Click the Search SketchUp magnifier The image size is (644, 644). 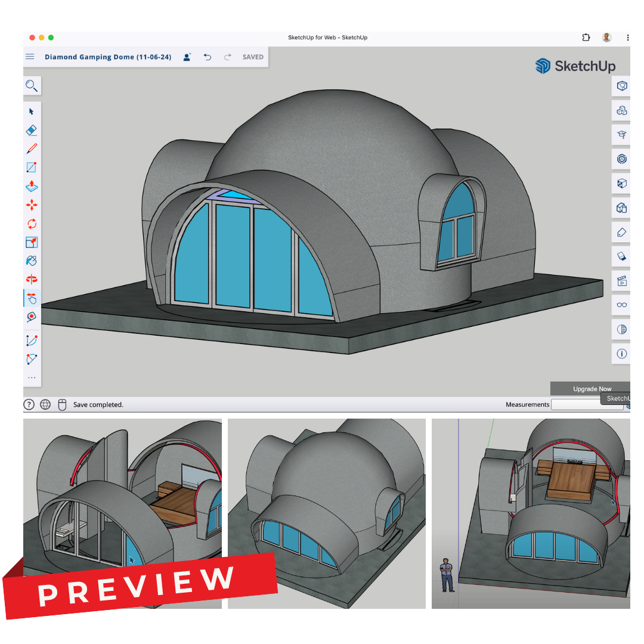point(32,85)
